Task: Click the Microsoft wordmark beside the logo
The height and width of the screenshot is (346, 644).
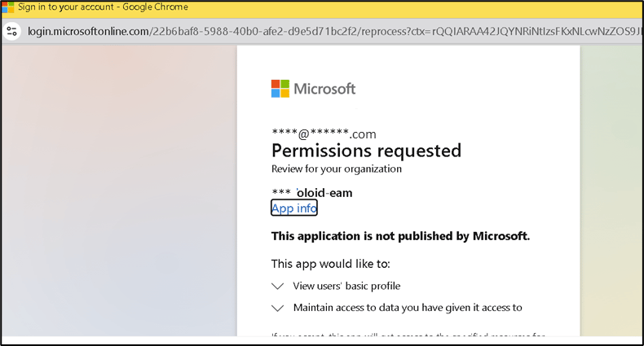Action: [x=324, y=89]
